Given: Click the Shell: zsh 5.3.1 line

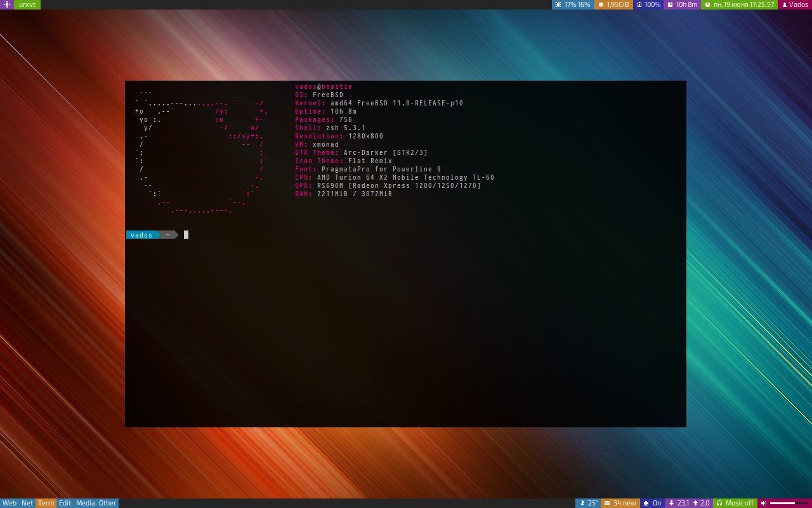Looking at the screenshot, I should [x=330, y=128].
